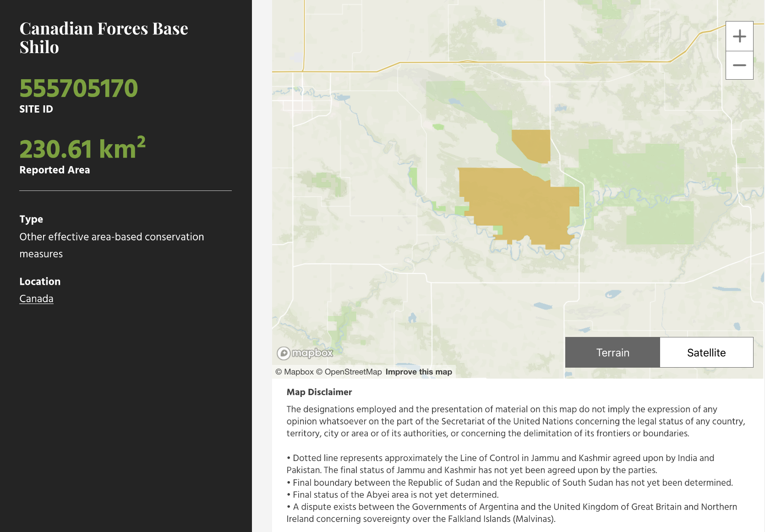Viewport: 765px width, 532px height.
Task: Zoom out the map with minus button
Action: pyautogui.click(x=739, y=65)
